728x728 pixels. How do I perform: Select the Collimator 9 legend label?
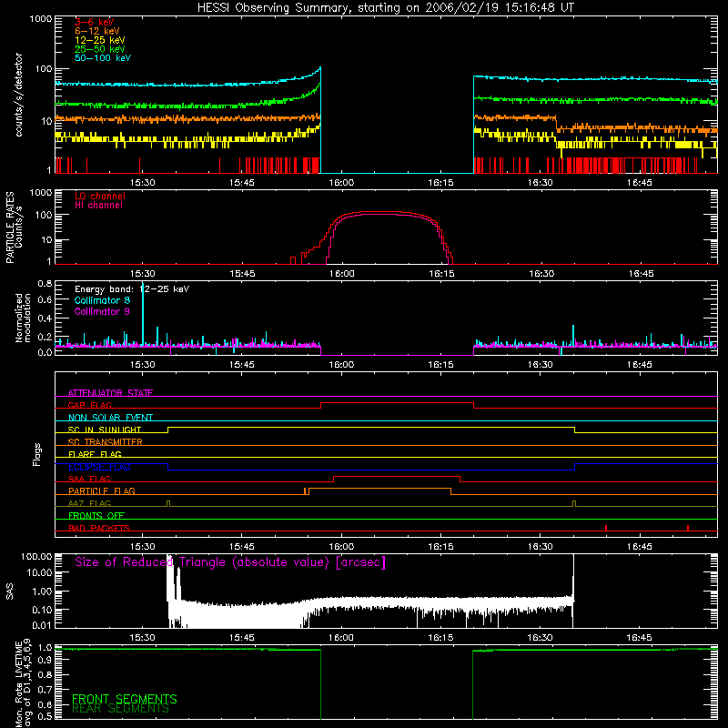102,311
